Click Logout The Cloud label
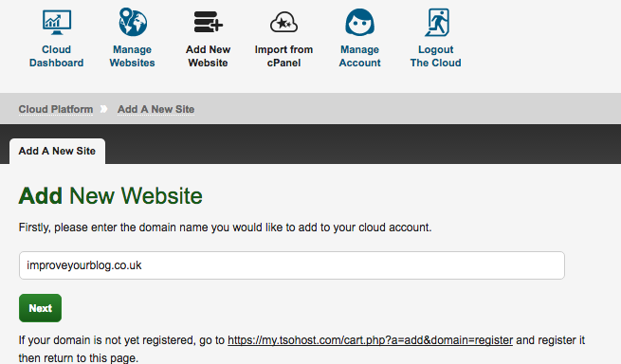Image resolution: width=621 pixels, height=364 pixels. click(436, 56)
